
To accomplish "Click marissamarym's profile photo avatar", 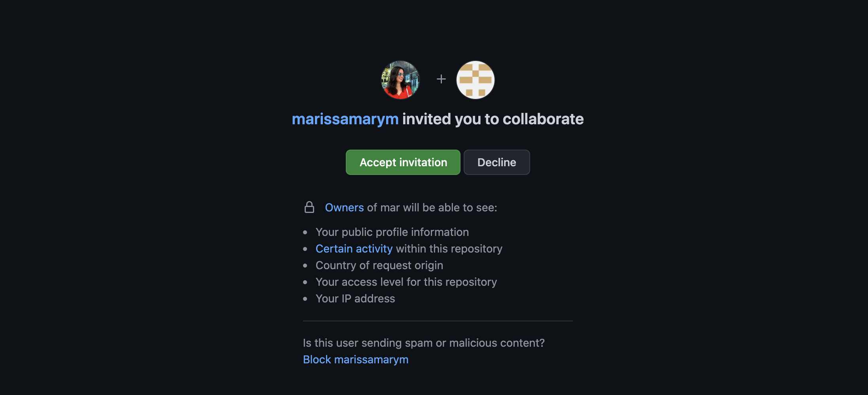I will pos(400,80).
